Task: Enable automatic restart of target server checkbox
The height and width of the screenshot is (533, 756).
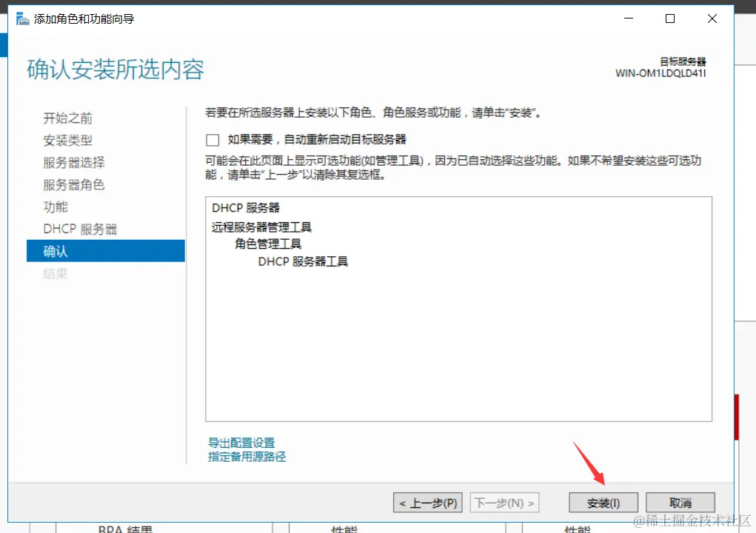Action: [213, 140]
